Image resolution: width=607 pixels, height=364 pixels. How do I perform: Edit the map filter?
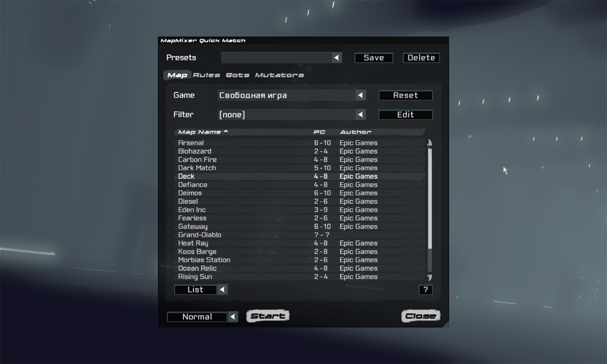[405, 115]
